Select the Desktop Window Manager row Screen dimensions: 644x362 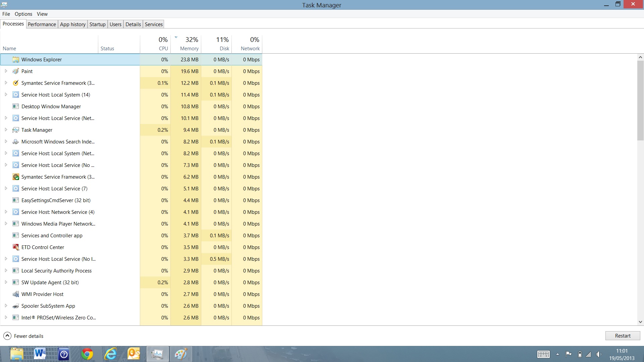pos(131,107)
